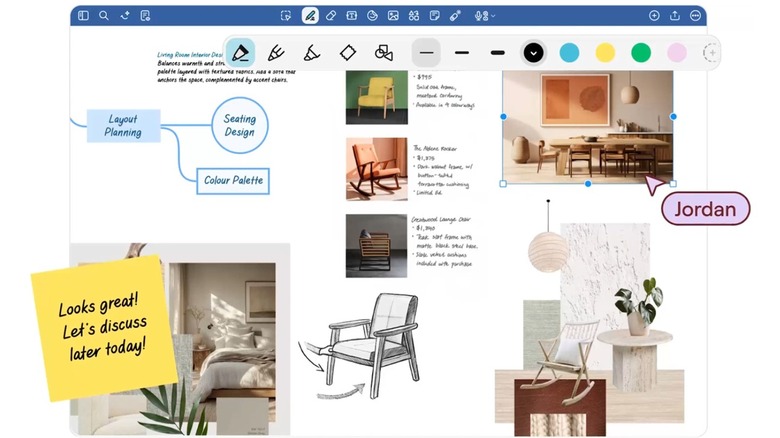The height and width of the screenshot is (438, 780).
Task: Click the microphone recording icon
Action: point(479,16)
